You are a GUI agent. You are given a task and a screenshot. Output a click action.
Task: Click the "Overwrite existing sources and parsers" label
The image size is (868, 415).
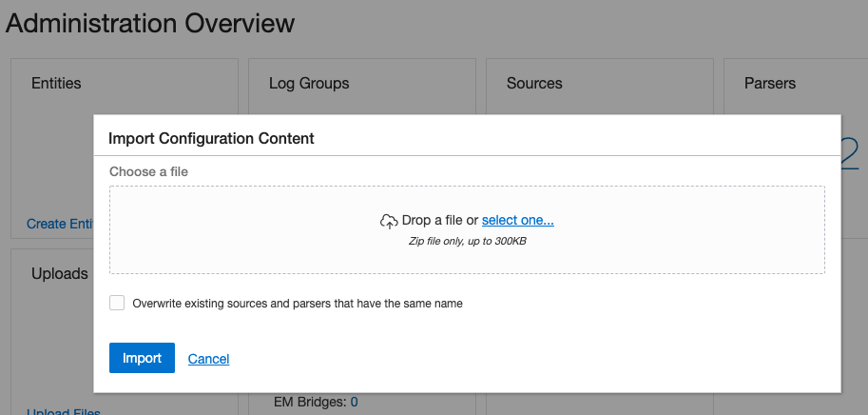pyautogui.click(x=298, y=304)
